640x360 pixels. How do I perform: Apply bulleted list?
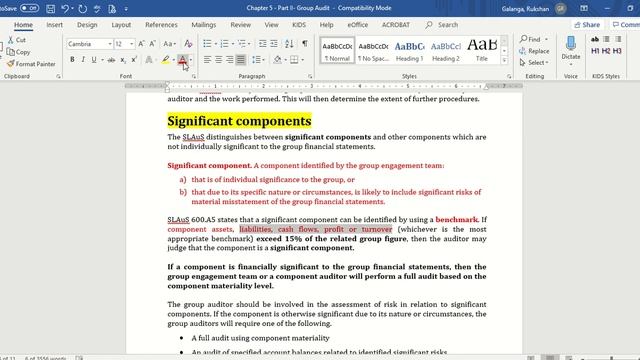(207, 44)
